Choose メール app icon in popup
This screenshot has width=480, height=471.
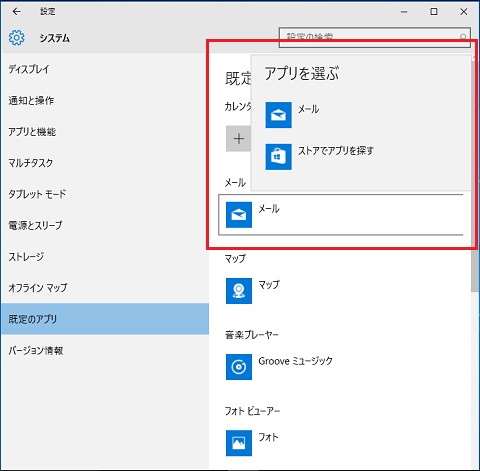pos(278,115)
